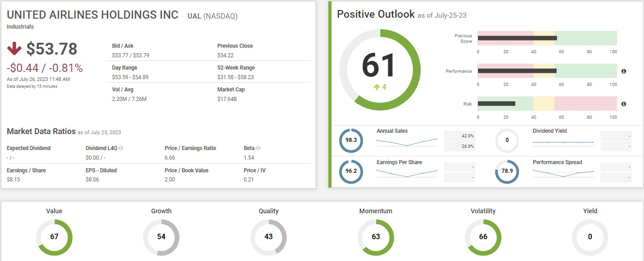Image resolution: width=644 pixels, height=261 pixels.
Task: Click the Market Data Ratios heading
Action: coord(41,131)
